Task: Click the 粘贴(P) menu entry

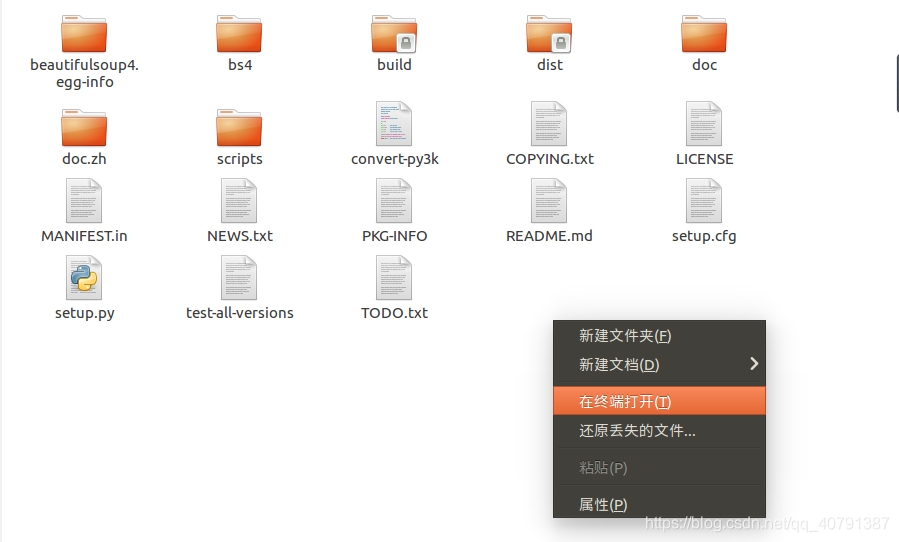Action: (x=659, y=467)
